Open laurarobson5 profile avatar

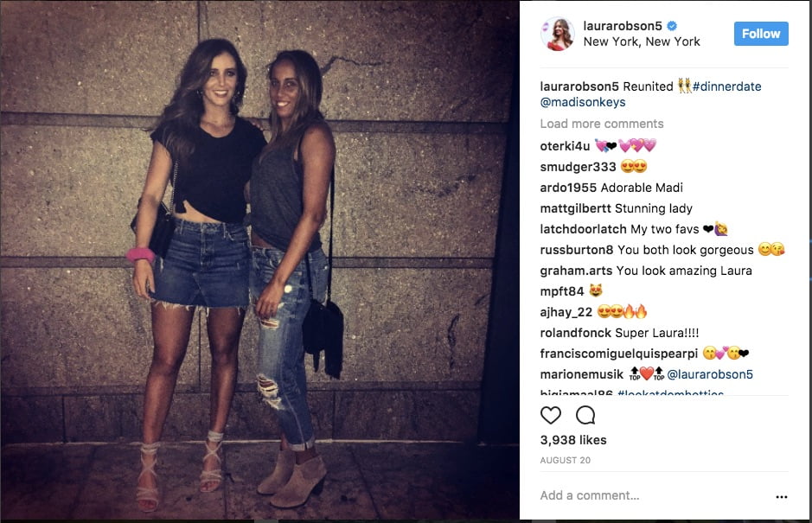pyautogui.click(x=557, y=34)
